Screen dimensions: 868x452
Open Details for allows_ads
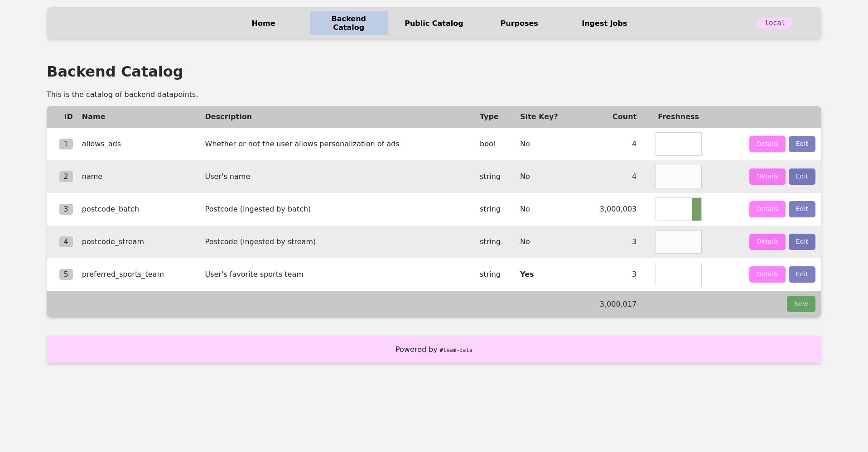point(767,144)
